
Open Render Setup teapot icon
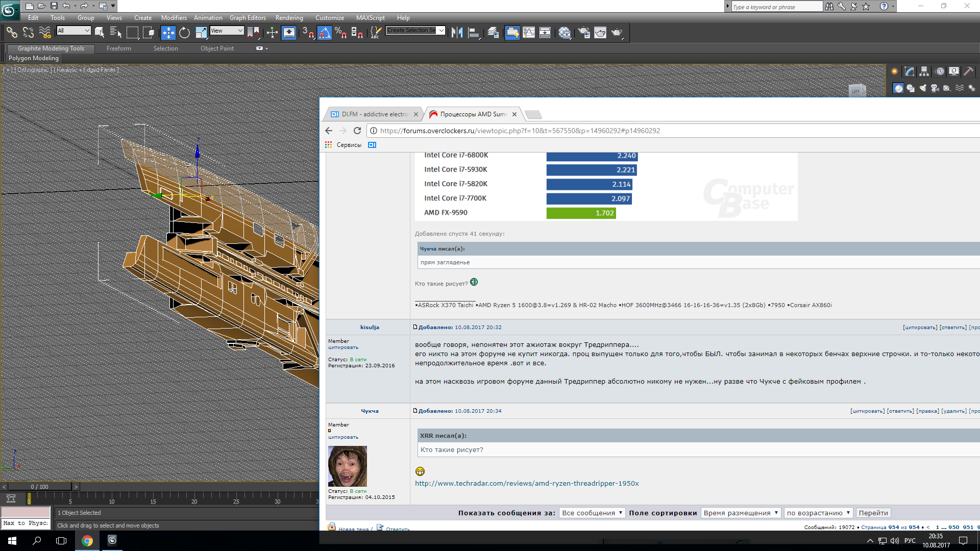coord(583,33)
